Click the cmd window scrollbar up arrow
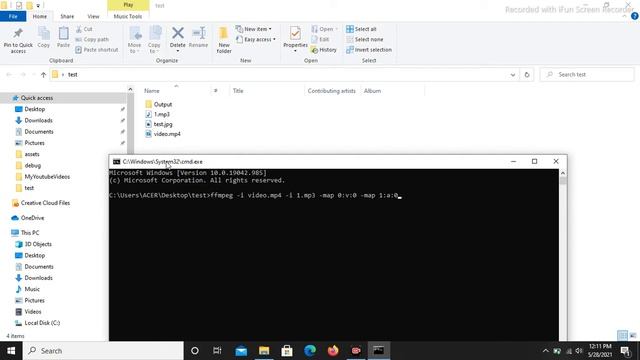 tap(563, 173)
